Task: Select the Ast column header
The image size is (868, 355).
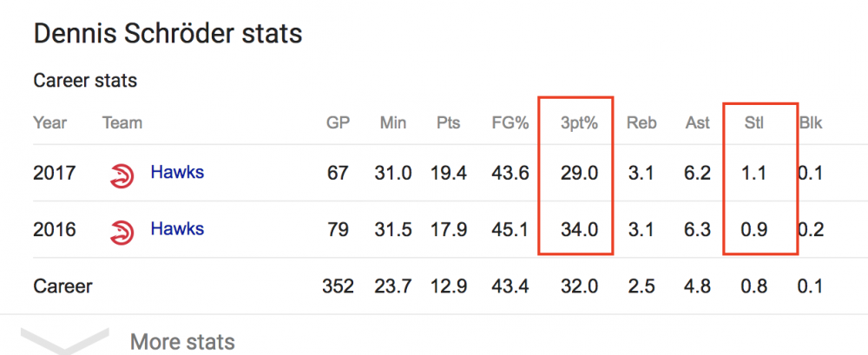Action: (697, 123)
